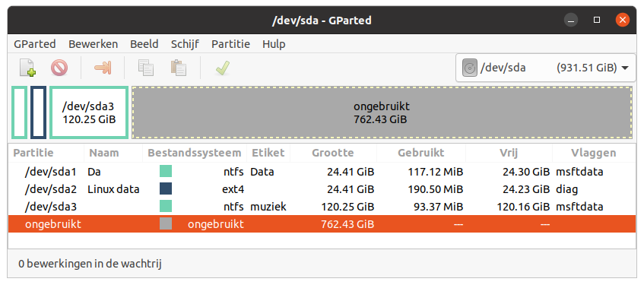Select the ongebruikt 762.43 GiB graphic block
The width and height of the screenshot is (644, 285).
coord(382,112)
